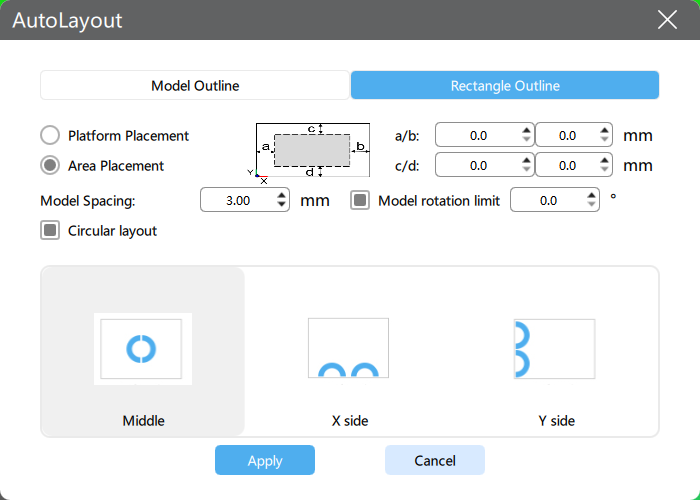Increase the rotation limit angle

(591, 196)
